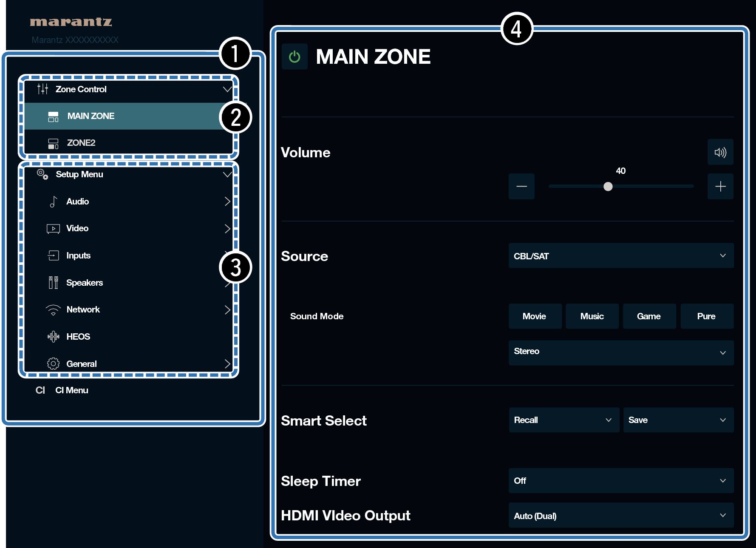Expand the Sleep Timer dropdown
The width and height of the screenshot is (756, 548).
tap(620, 481)
